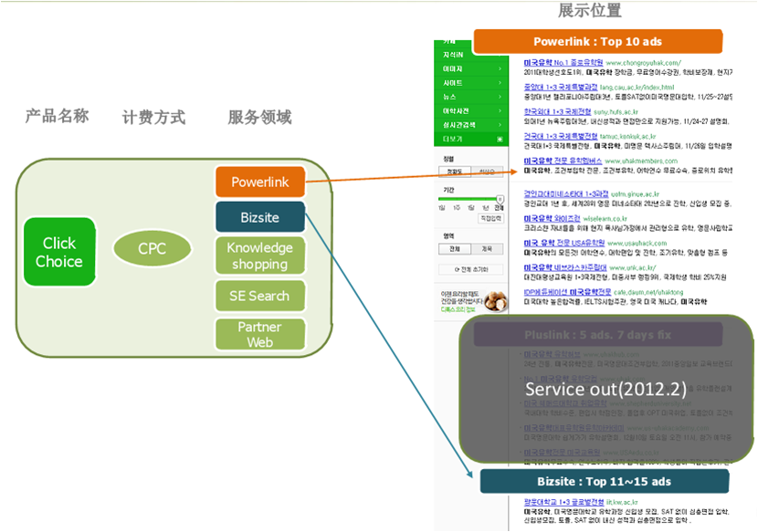The height and width of the screenshot is (532, 758).
Task: Open the 더보기 sidebar menu item
Action: click(x=471, y=140)
